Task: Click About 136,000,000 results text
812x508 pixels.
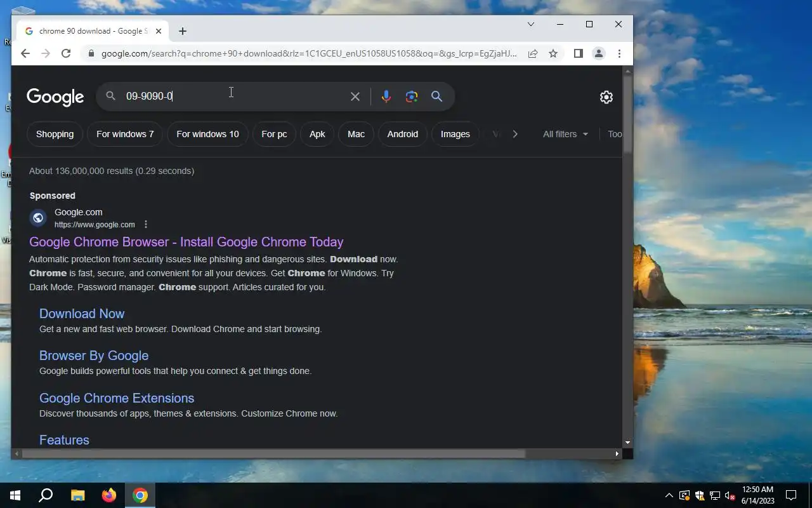Action: (112, 171)
